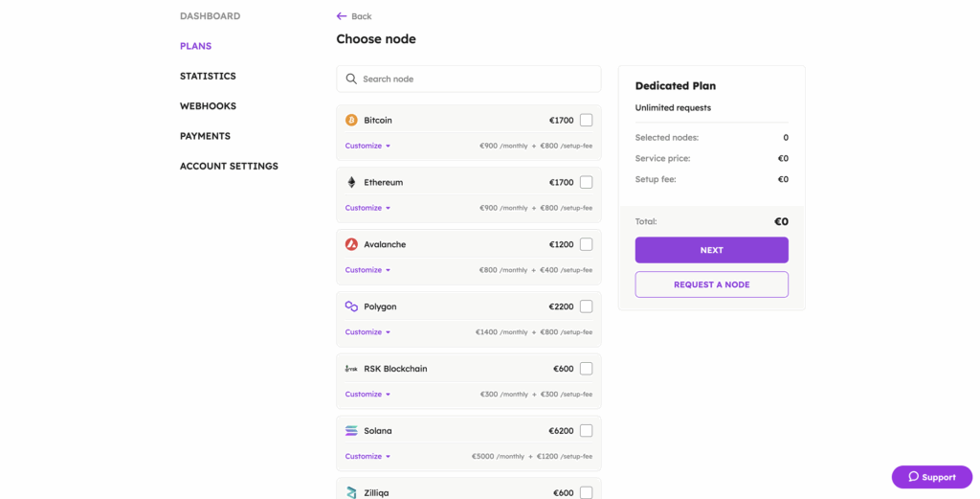
Task: Click the Zilliqa logo icon
Action: point(351,492)
